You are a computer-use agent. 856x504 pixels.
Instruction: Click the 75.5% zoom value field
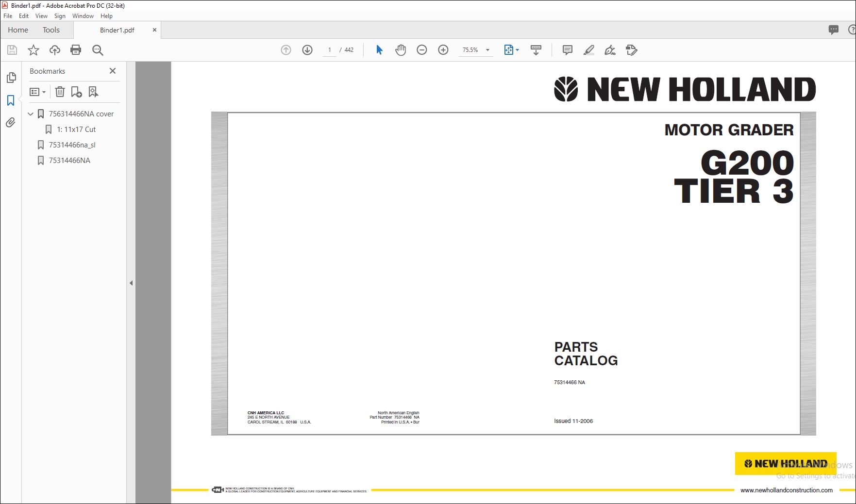point(470,50)
